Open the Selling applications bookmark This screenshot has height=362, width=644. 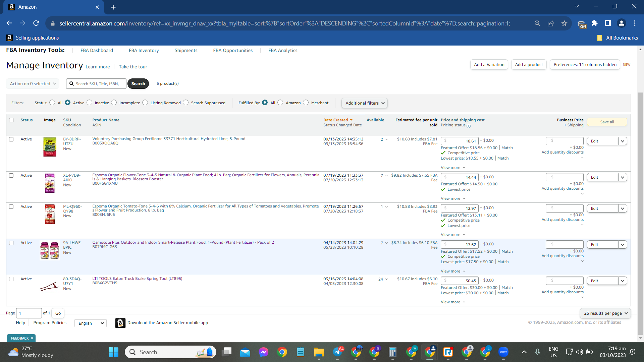[x=33, y=38]
